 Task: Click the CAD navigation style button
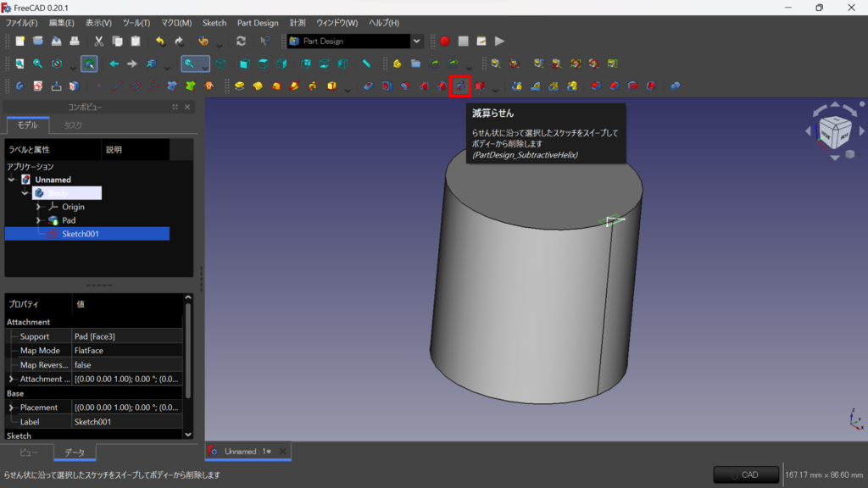click(x=746, y=474)
